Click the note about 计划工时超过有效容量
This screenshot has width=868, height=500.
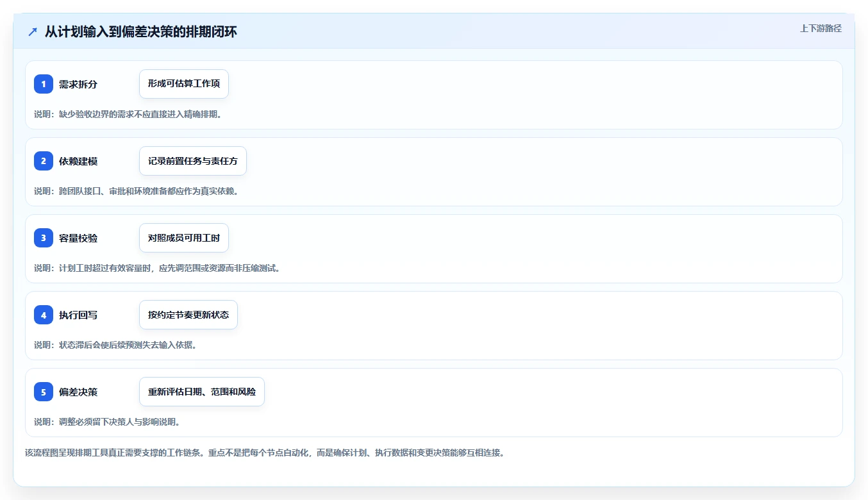tap(157, 268)
